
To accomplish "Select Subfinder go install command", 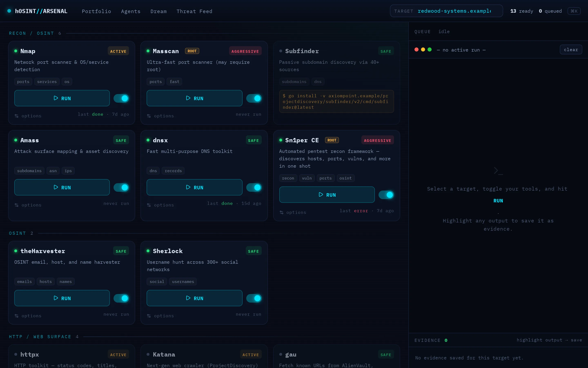I will point(336,101).
